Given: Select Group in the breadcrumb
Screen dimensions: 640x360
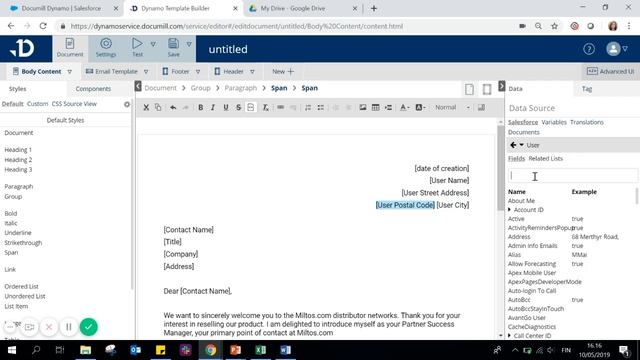Looking at the screenshot, I should (x=200, y=88).
